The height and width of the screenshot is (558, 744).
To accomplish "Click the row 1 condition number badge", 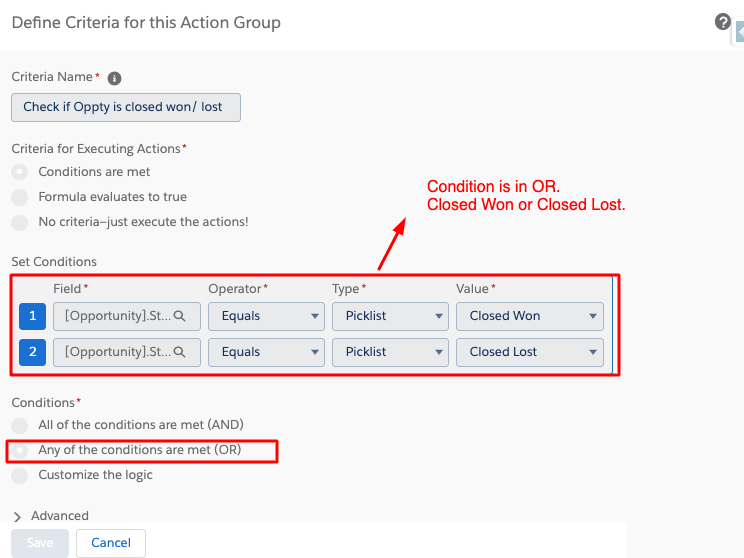I will click(32, 316).
